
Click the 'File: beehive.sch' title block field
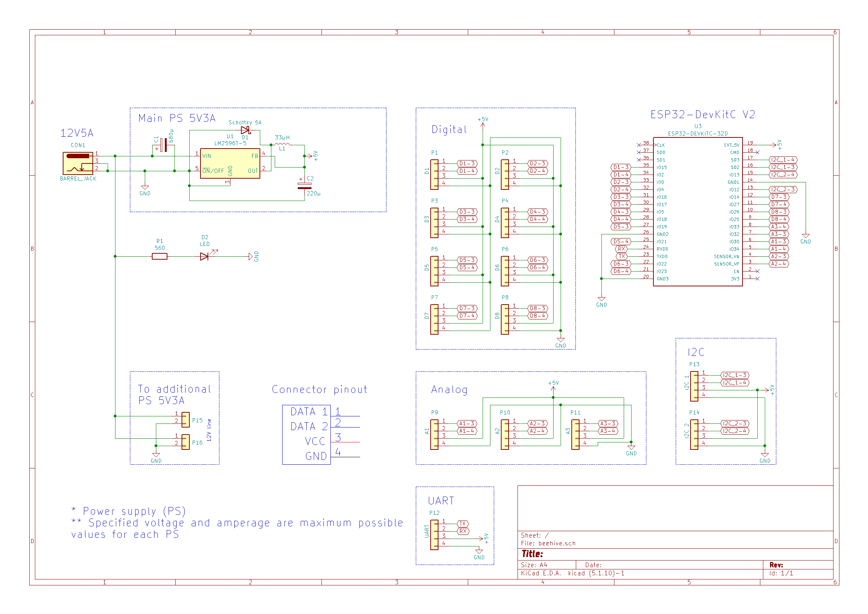(x=548, y=543)
